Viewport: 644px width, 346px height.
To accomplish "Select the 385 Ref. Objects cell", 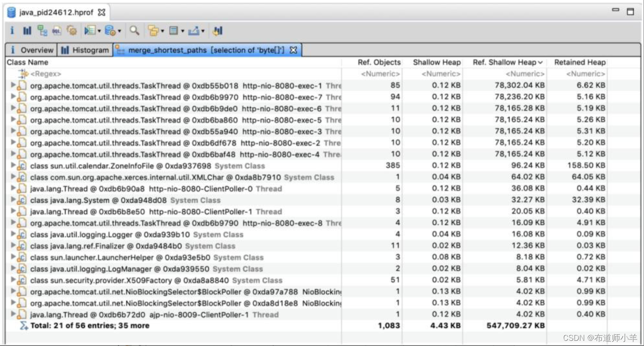I will pyautogui.click(x=393, y=165).
